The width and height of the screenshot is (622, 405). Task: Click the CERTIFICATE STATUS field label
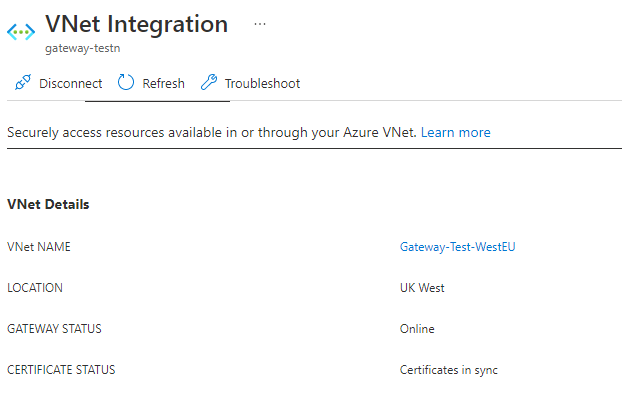point(61,369)
